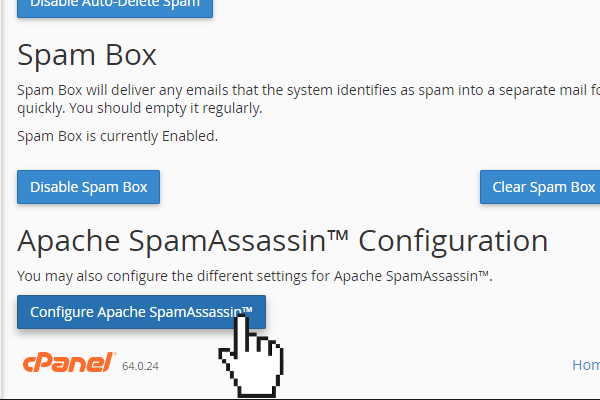Open Configure Apache SpamAssassin settings
600x400 pixels.
(x=141, y=312)
